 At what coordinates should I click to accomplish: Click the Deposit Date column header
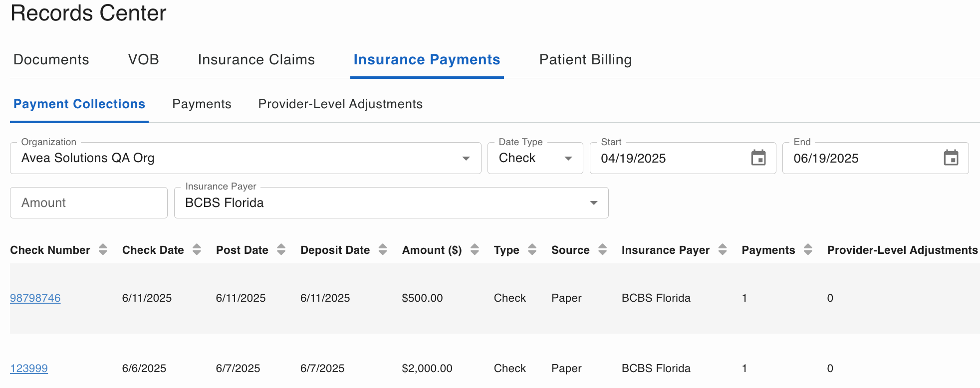(x=335, y=250)
